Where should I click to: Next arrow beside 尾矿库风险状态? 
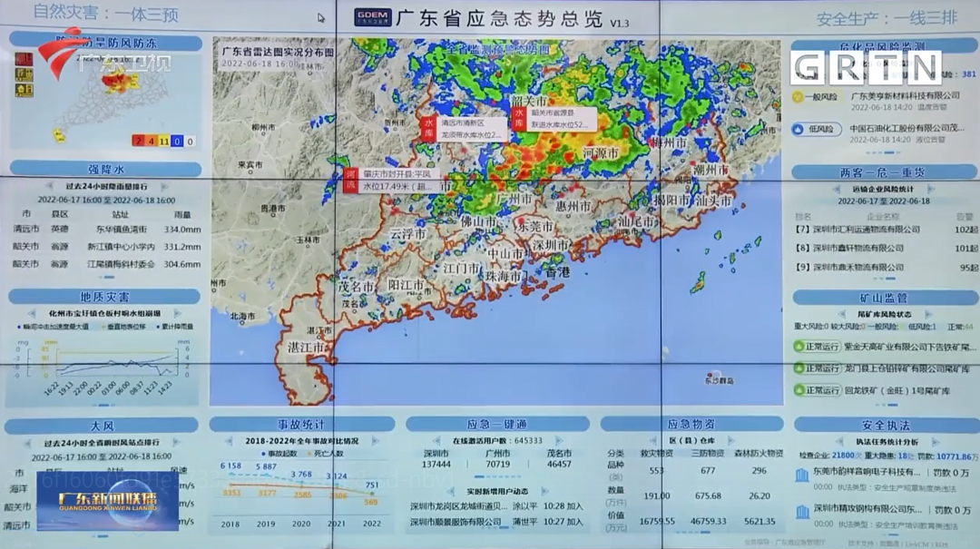pyautogui.click(x=928, y=314)
